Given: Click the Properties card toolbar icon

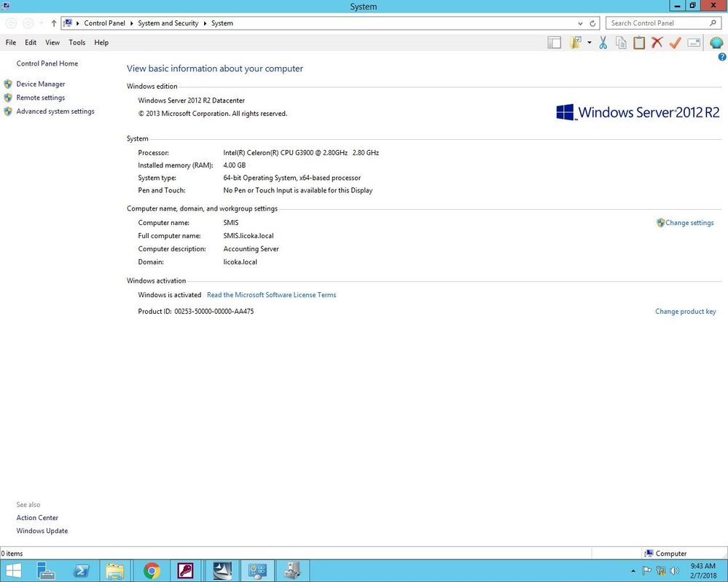Looking at the screenshot, I should [x=694, y=43].
